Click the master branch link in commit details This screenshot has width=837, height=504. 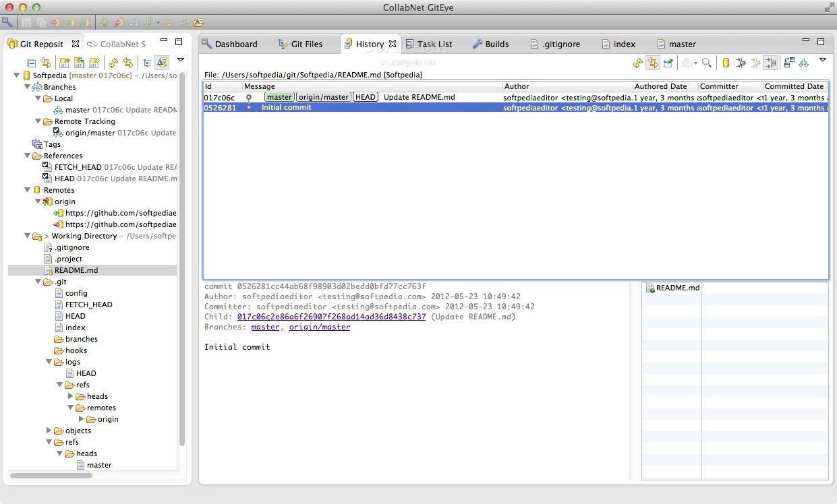click(x=265, y=327)
